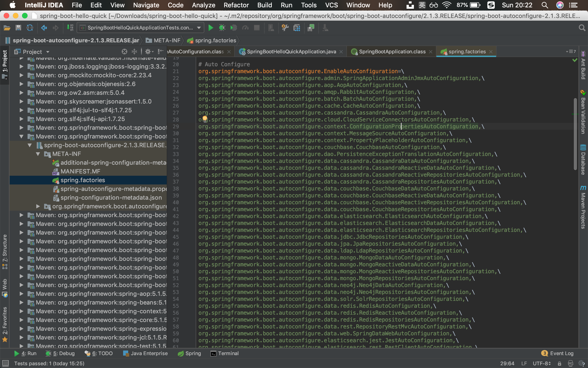Open Project Structure toolbar icon
This screenshot has height=368, width=588.
pos(297,28)
